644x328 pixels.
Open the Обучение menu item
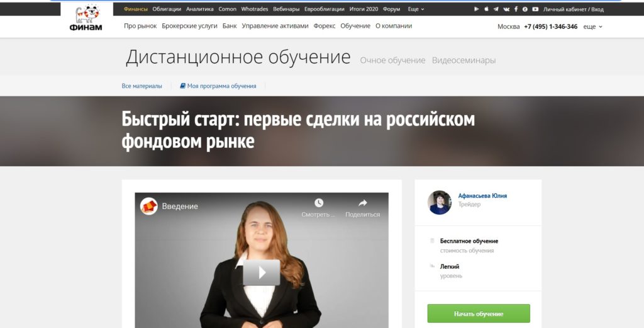tap(355, 26)
